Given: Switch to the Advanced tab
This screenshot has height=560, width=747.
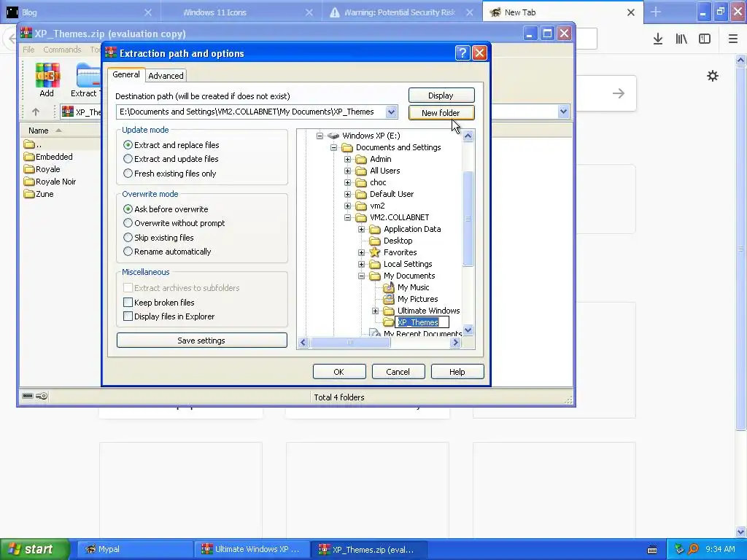Looking at the screenshot, I should 166,76.
